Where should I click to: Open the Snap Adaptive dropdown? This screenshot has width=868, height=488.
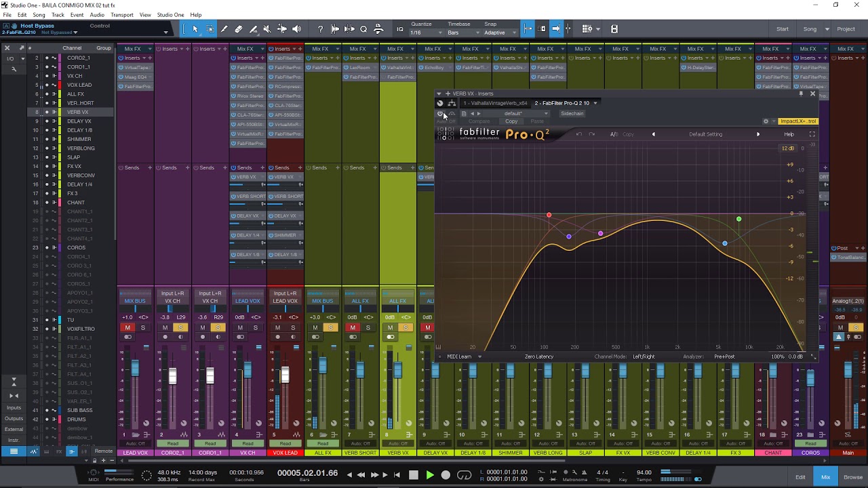[x=498, y=33]
